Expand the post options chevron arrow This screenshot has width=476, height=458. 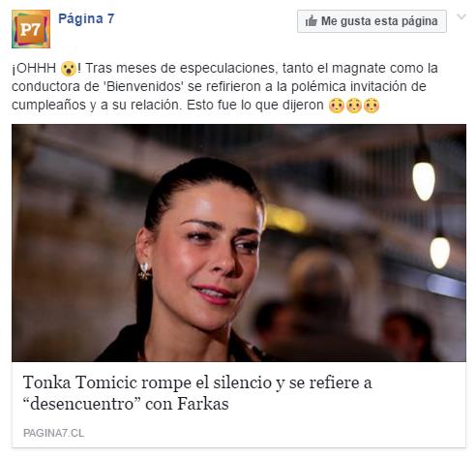(x=461, y=16)
